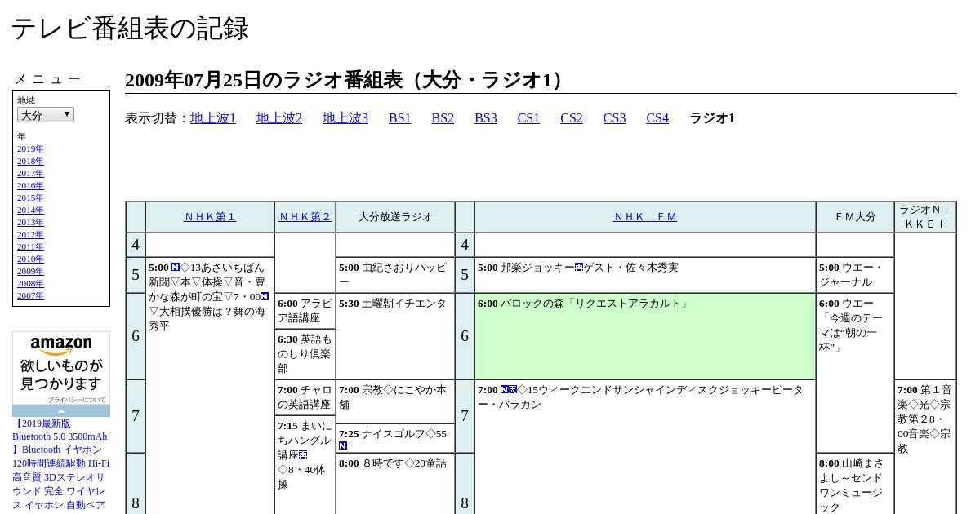The image size is (980, 514).
Task: Click the プライバシーについて ad privacy text
Action: coord(77,400)
